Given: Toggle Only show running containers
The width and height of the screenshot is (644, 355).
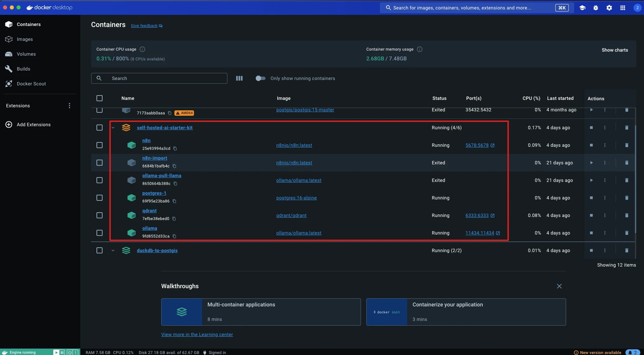Looking at the screenshot, I should pyautogui.click(x=260, y=78).
